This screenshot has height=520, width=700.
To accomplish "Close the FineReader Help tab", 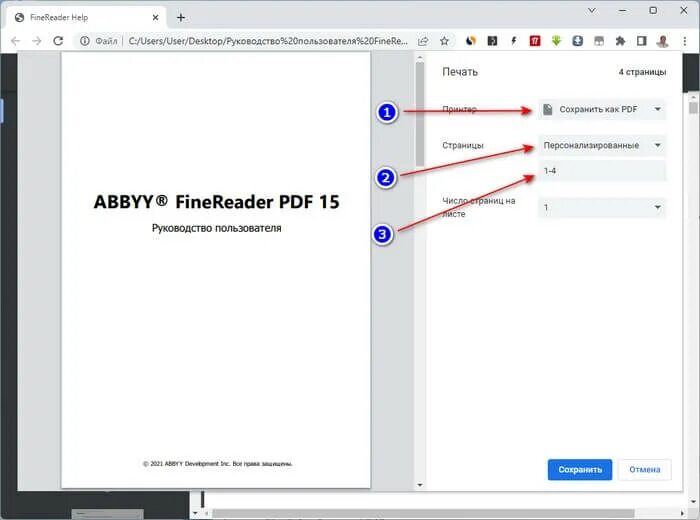I will click(x=155, y=17).
